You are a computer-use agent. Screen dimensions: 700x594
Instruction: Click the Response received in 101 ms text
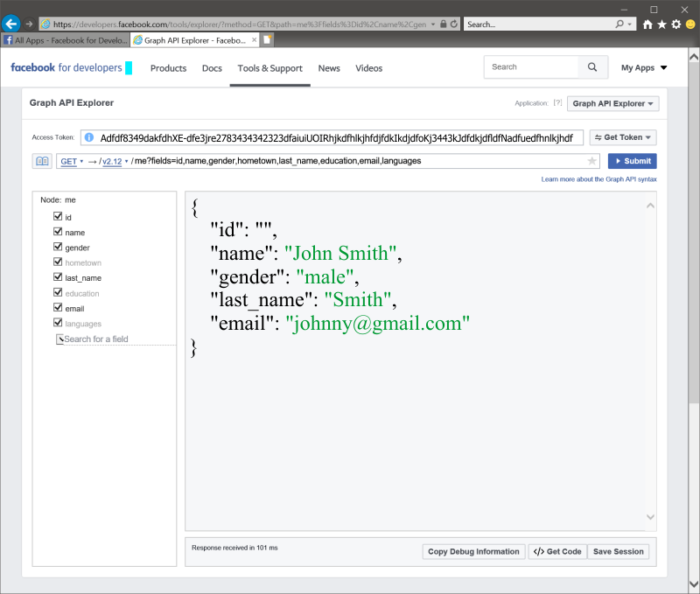(234, 548)
